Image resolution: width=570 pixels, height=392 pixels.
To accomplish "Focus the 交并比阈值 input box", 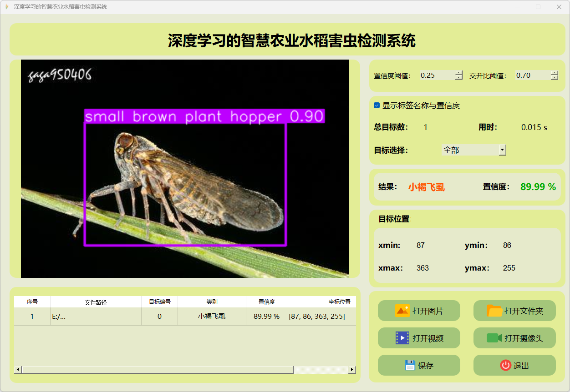I will (x=532, y=75).
